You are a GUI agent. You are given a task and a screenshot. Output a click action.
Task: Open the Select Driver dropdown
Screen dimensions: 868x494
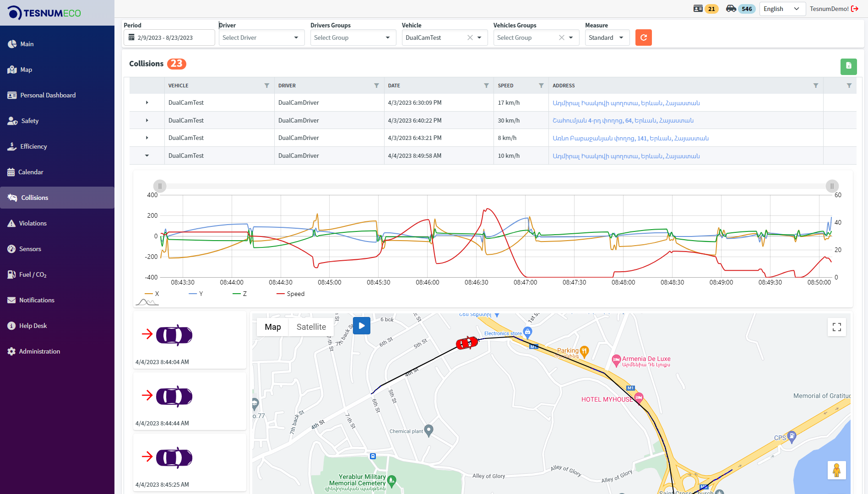[261, 38]
